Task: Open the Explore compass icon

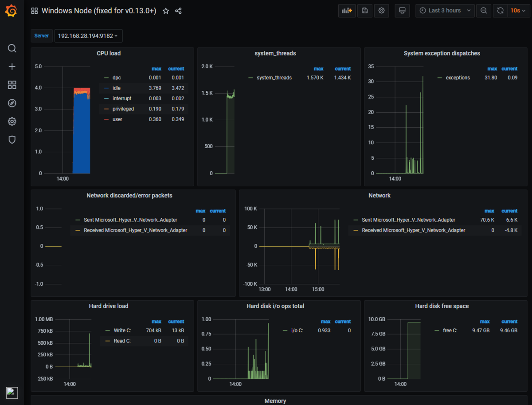Action: 12,103
